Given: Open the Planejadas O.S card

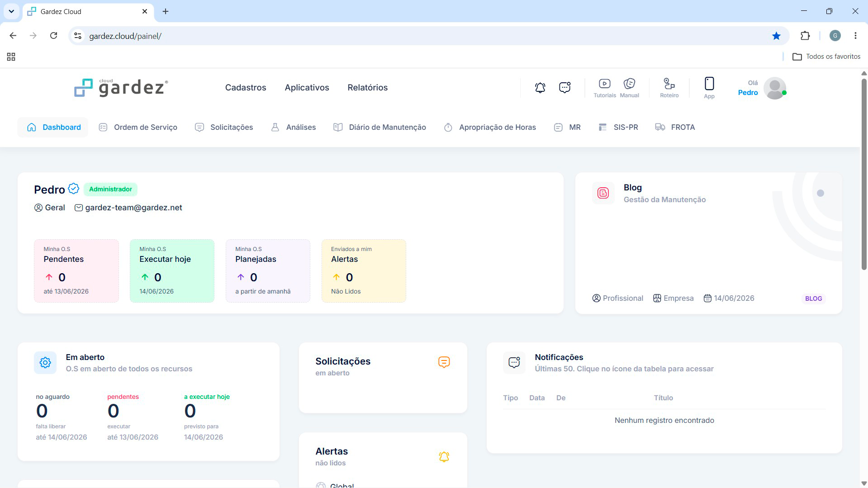Looking at the screenshot, I should (x=268, y=271).
